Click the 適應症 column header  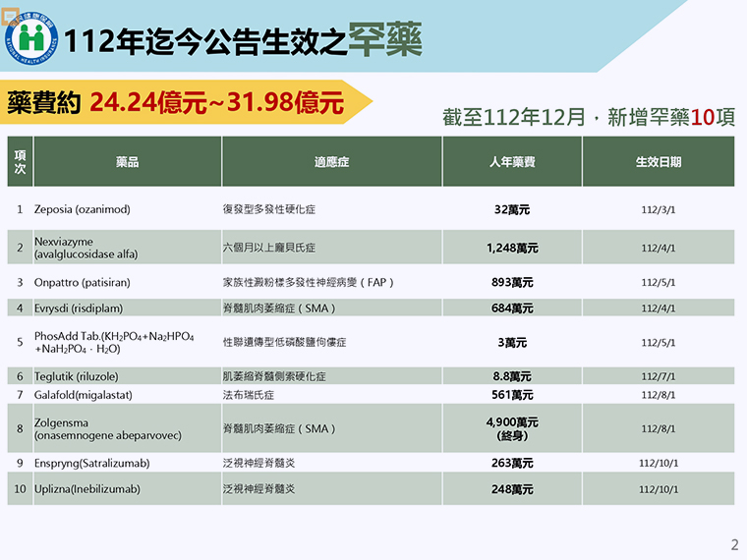click(x=331, y=162)
